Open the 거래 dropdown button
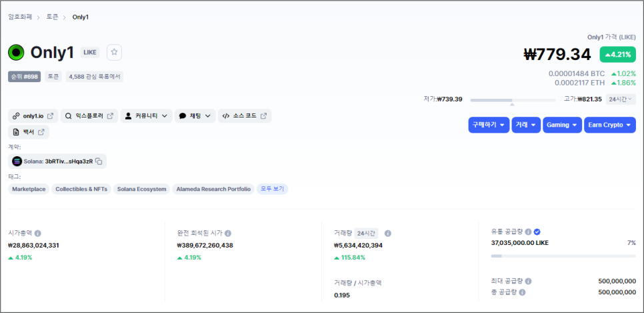 [x=526, y=125]
